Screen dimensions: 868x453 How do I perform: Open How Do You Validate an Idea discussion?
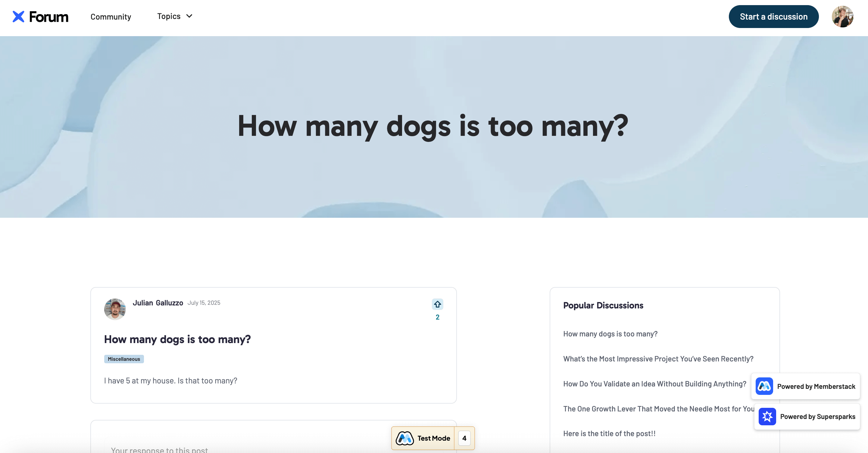[654, 383]
